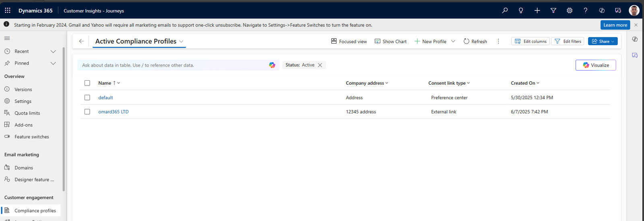Image resolution: width=644 pixels, height=221 pixels.
Task: Dismiss the notification banner with X
Action: click(636, 25)
